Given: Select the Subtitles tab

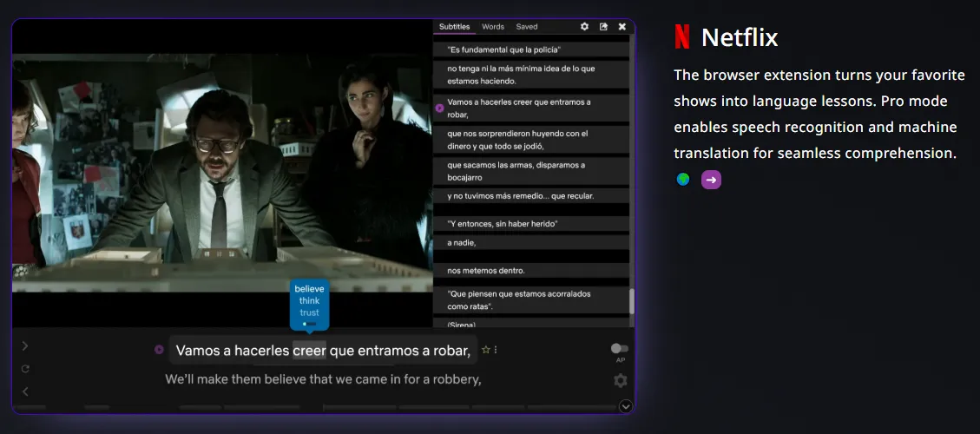Looking at the screenshot, I should (x=454, y=27).
